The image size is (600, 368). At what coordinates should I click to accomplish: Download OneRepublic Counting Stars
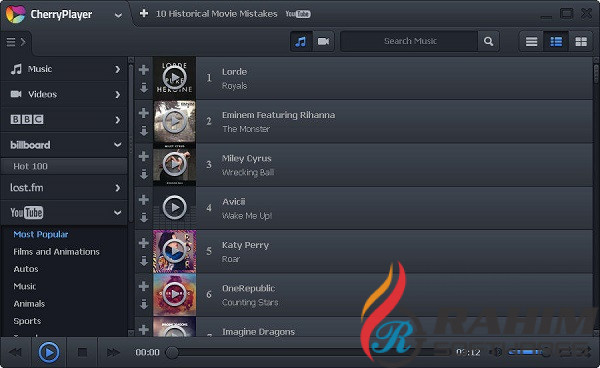[144, 304]
